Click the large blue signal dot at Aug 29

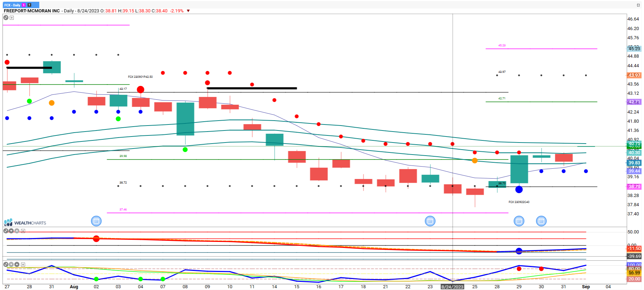point(519,190)
